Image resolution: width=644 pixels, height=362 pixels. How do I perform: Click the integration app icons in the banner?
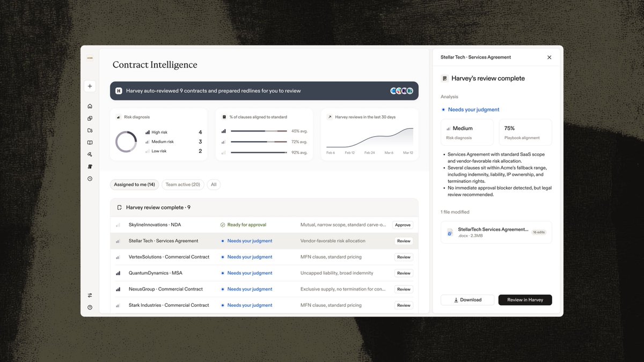(x=402, y=91)
